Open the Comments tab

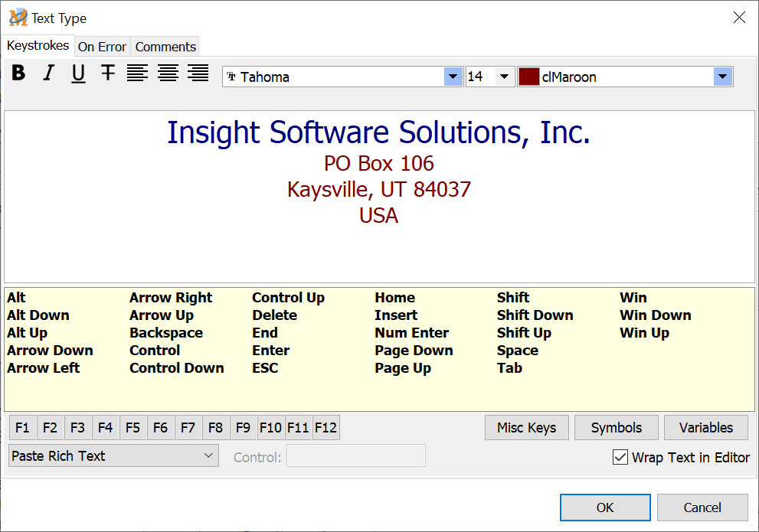point(165,47)
